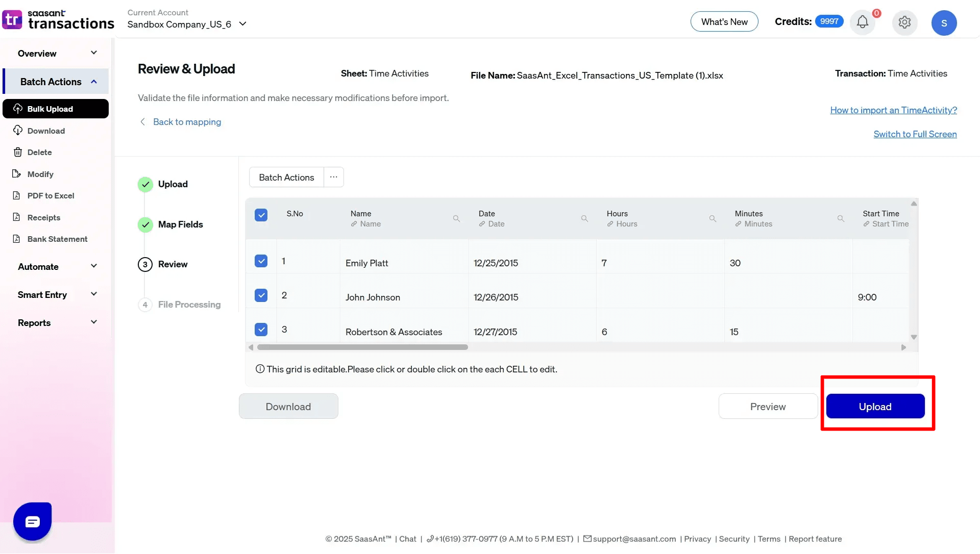Expand the Overview sidebar section
The height and width of the screenshot is (554, 980).
click(x=57, y=53)
